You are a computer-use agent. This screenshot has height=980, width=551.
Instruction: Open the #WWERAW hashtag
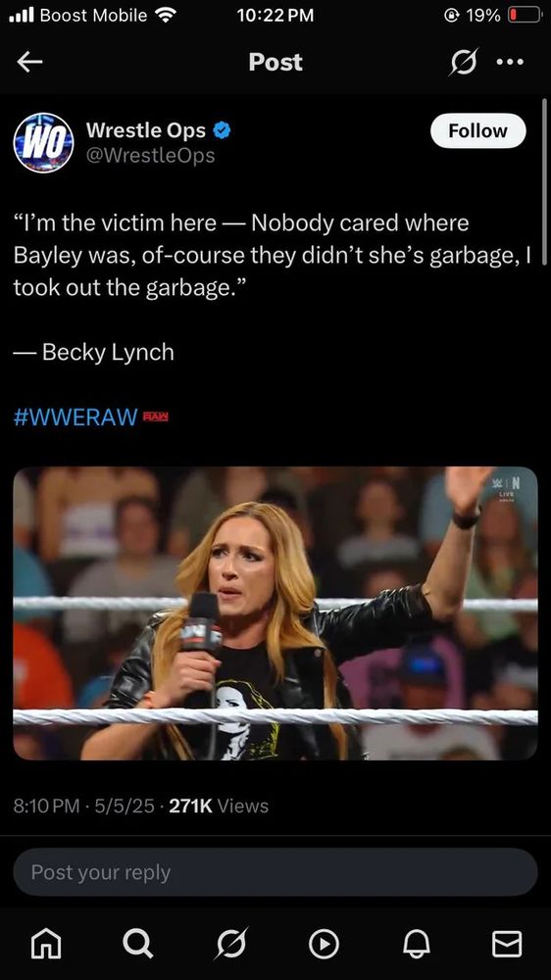(x=75, y=416)
